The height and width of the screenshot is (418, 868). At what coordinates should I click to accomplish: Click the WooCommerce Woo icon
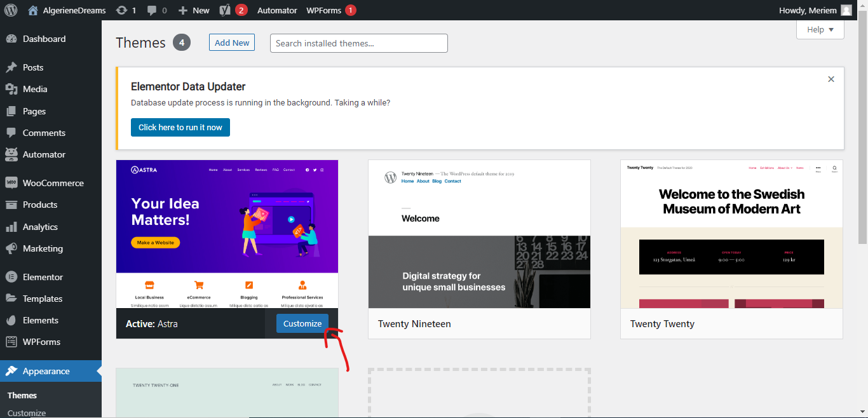[11, 183]
